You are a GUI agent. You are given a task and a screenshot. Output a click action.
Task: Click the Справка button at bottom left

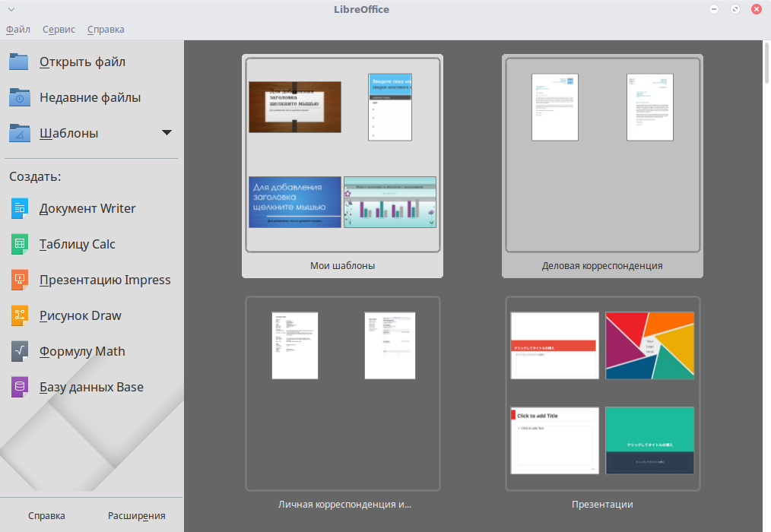[x=46, y=516]
